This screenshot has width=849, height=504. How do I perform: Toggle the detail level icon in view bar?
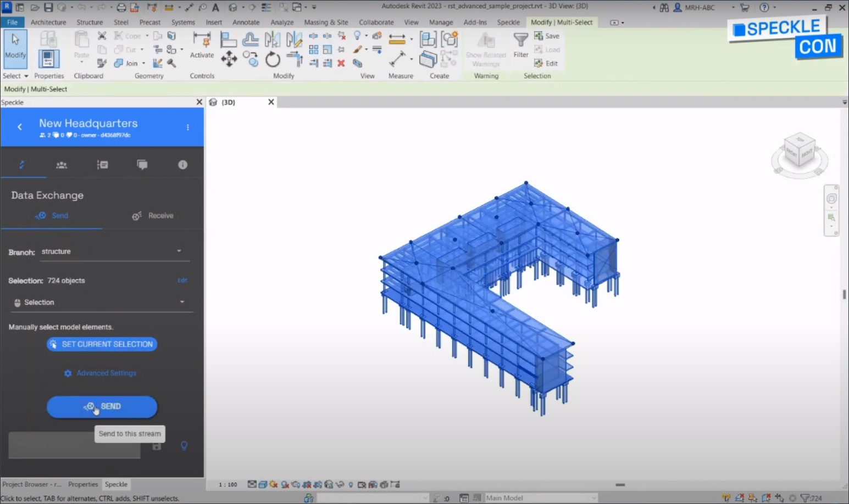[x=252, y=485]
